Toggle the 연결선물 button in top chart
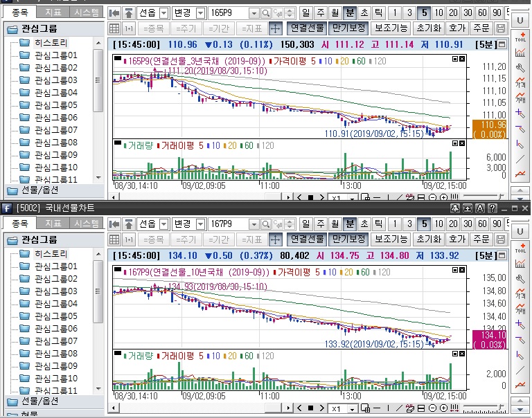Viewport: 532px width, 418px height. point(307,28)
